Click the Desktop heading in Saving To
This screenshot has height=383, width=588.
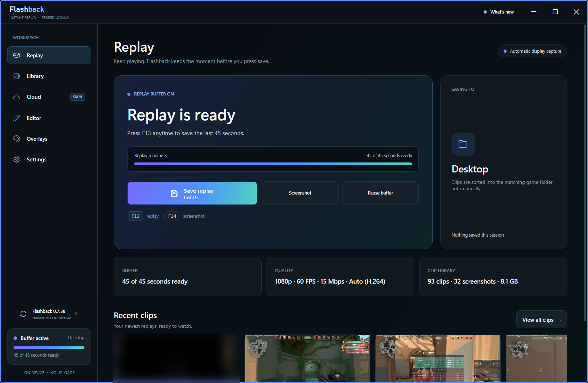(x=470, y=169)
